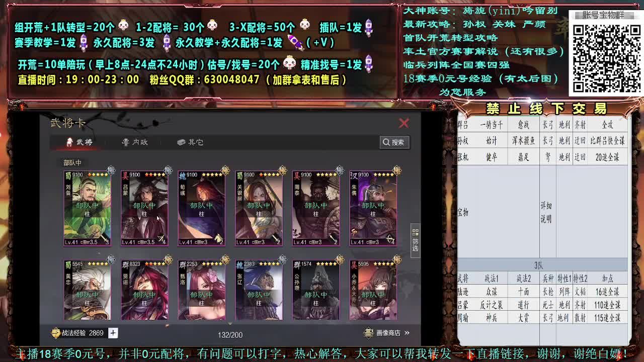644x362 pixels.
Task: Choose the 甄洛 general card
Action: (x=201, y=290)
